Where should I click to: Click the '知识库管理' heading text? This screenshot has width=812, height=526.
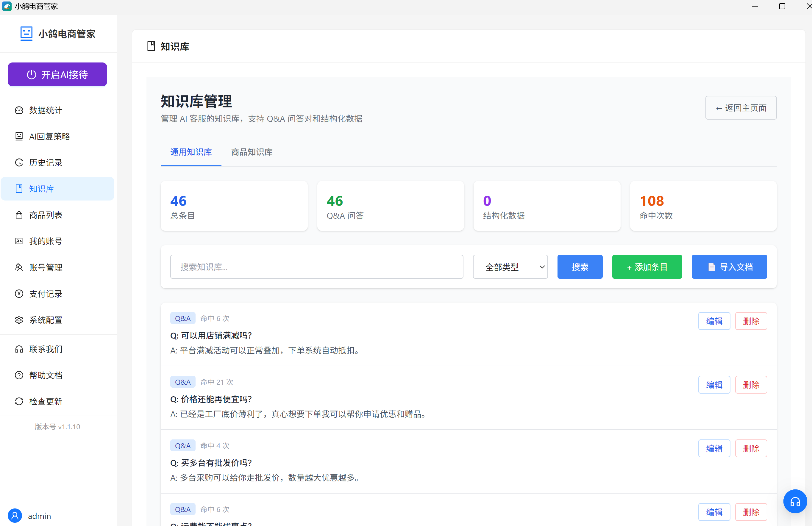coord(196,101)
